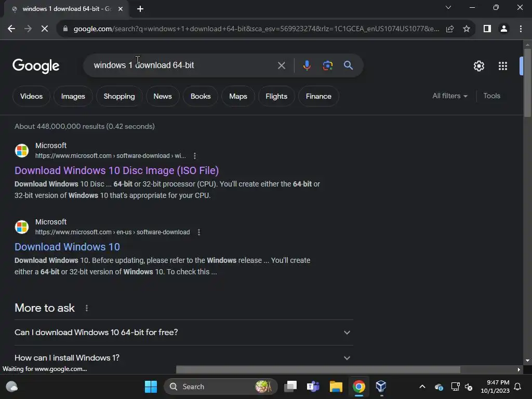Switch to Flights results
Screen dimensions: 532x399
[x=276, y=96]
